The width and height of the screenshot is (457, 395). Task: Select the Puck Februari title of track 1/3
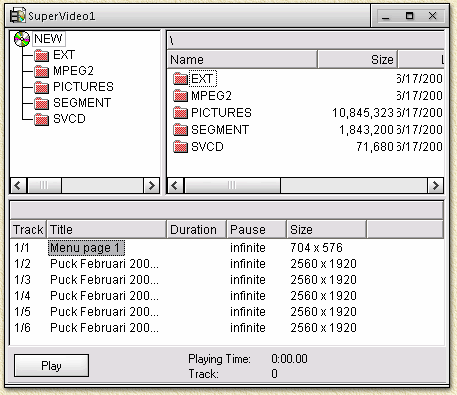[x=104, y=280]
